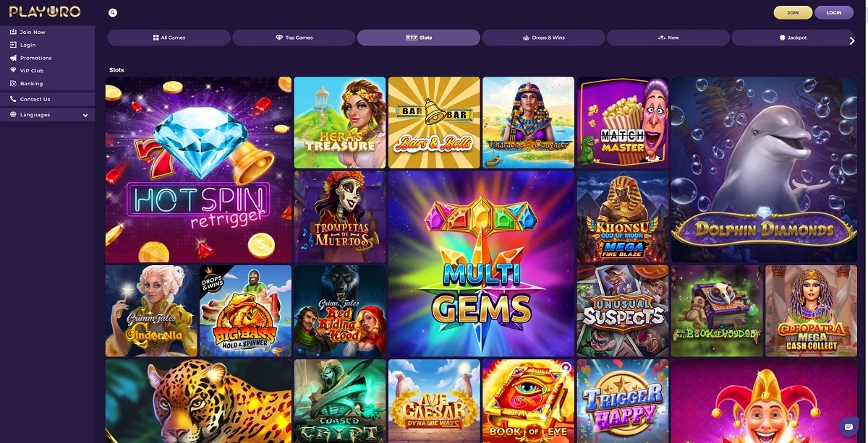Click the Contact Us phone icon
Viewport: 868px width, 443px height.
coord(13,99)
